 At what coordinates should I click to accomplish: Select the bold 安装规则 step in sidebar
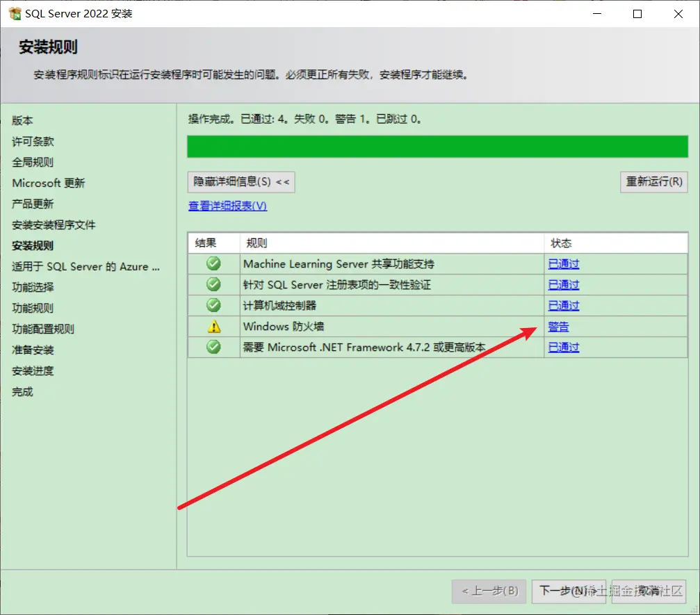click(x=33, y=245)
